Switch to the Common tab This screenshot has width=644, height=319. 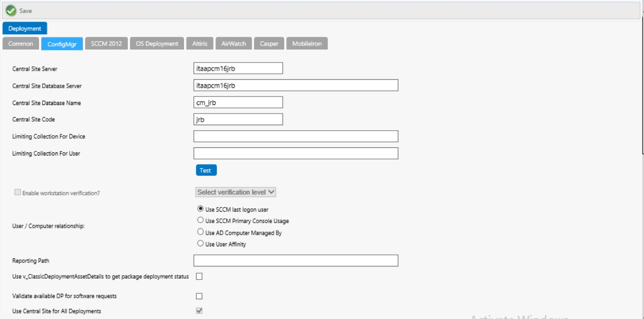[21, 44]
